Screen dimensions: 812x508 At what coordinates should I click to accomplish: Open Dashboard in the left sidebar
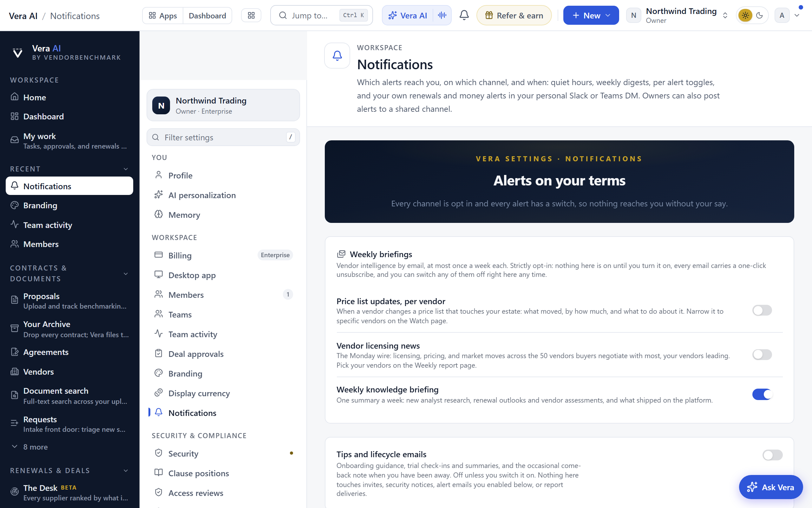tap(69, 117)
